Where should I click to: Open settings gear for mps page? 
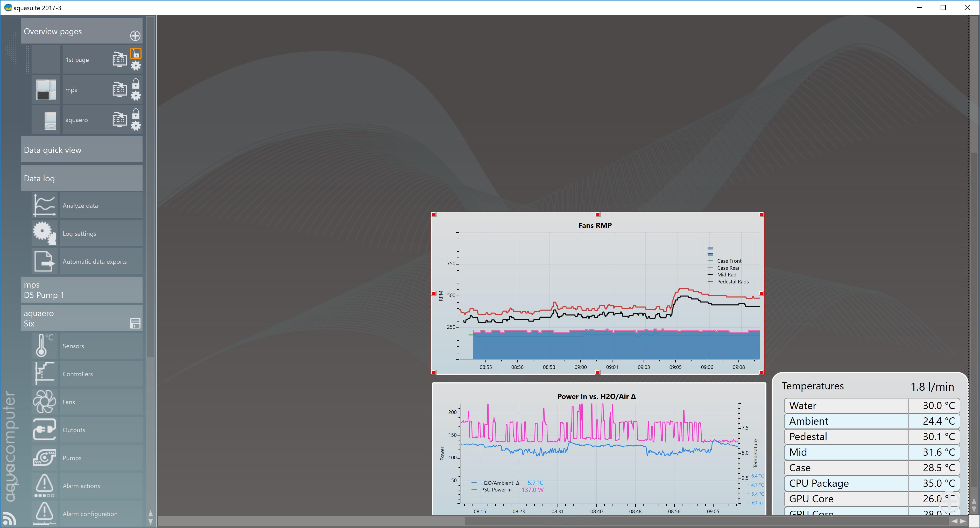[x=136, y=96]
